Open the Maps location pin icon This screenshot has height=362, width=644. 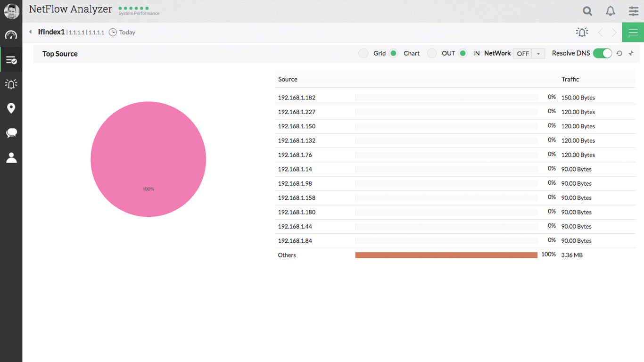click(11, 108)
